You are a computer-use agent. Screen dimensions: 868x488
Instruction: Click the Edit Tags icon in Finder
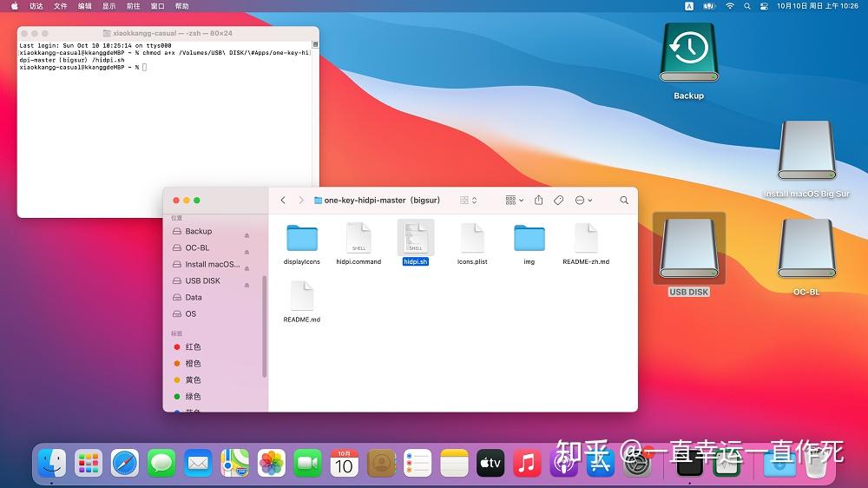(558, 200)
